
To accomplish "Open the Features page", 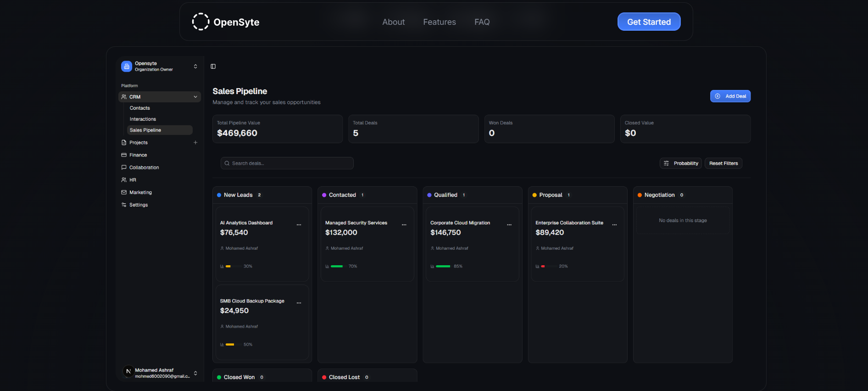I will click(x=440, y=22).
